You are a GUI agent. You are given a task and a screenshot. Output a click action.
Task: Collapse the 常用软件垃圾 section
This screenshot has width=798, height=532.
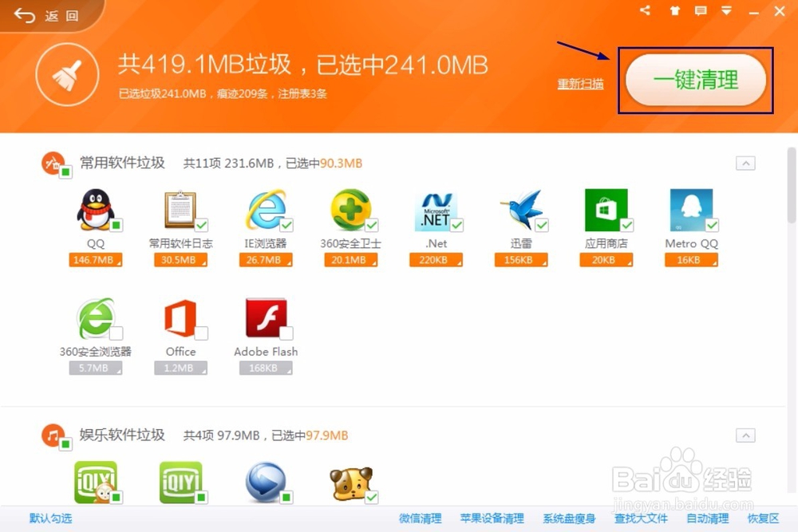745,163
